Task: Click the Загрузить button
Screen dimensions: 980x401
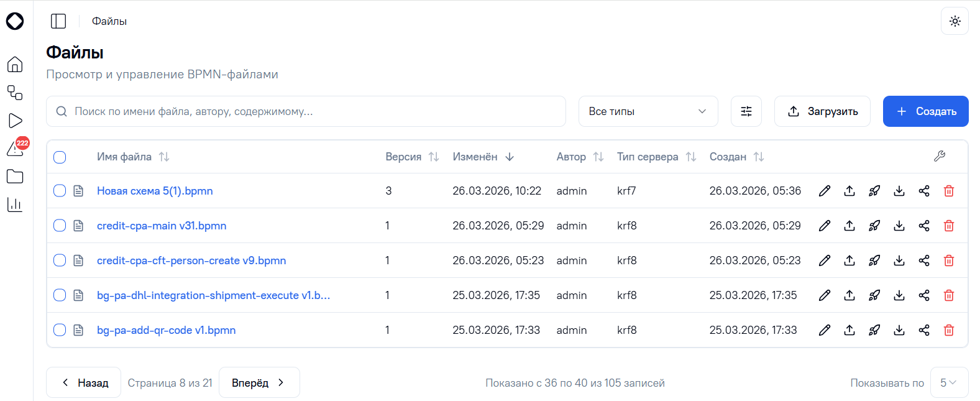Action: pos(822,111)
